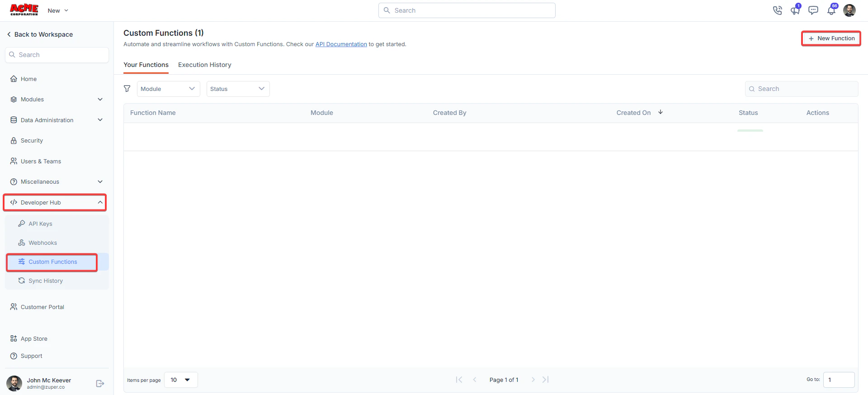Open the notifications bell icon
Screen dimensions: 868x395
click(832, 10)
